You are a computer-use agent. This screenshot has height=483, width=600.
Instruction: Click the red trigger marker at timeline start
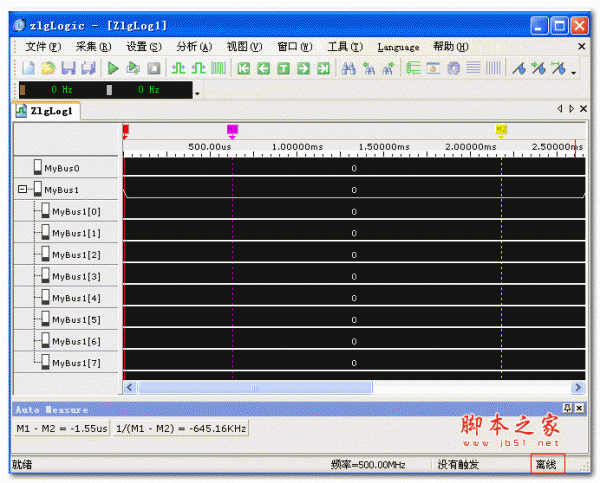point(126,131)
